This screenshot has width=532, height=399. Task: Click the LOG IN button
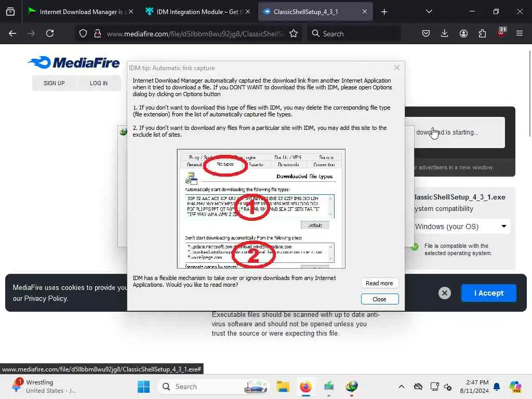point(99,83)
